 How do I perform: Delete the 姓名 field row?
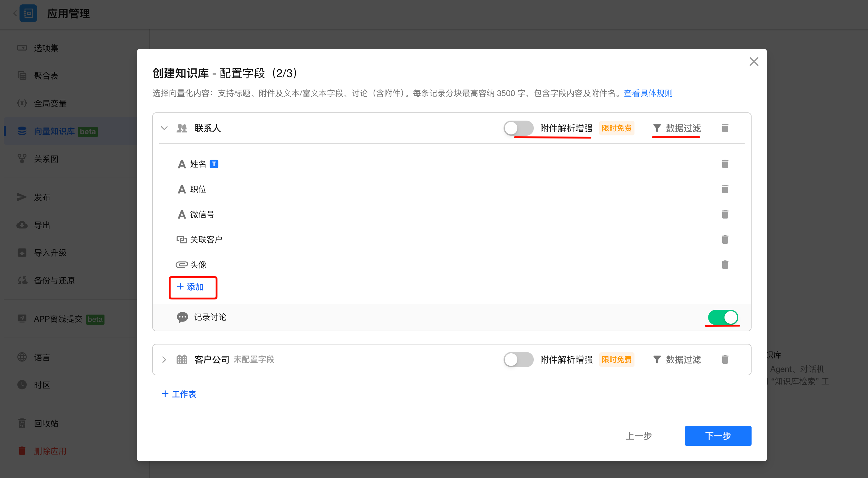(x=725, y=164)
